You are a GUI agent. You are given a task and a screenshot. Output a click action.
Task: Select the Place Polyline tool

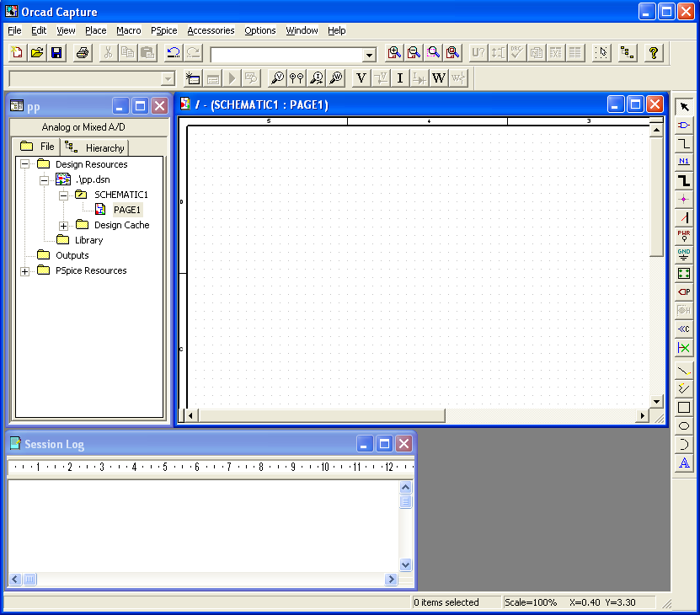[x=684, y=389]
